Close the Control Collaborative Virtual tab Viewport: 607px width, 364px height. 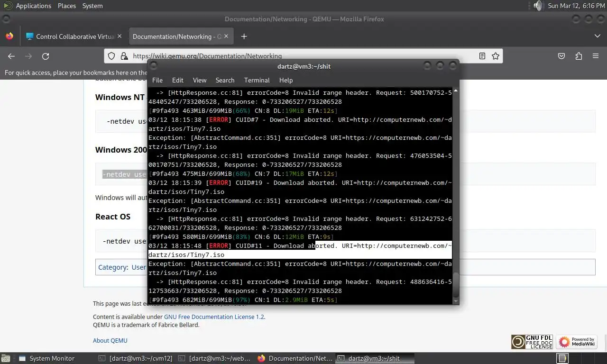point(120,36)
